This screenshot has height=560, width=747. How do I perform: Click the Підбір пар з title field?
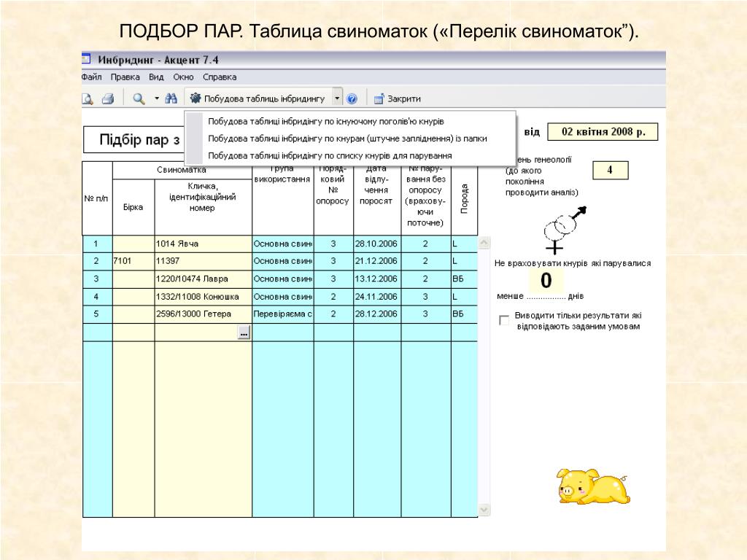pos(134,140)
